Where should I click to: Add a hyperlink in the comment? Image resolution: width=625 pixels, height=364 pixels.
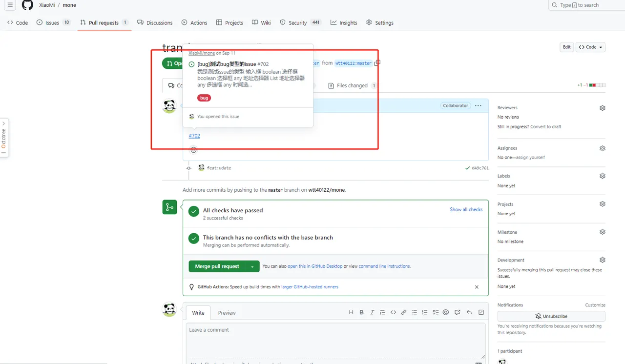click(x=404, y=313)
